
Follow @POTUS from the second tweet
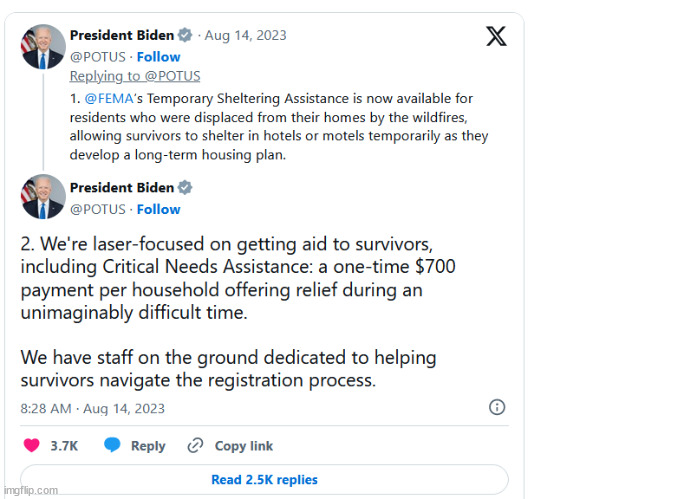point(159,209)
